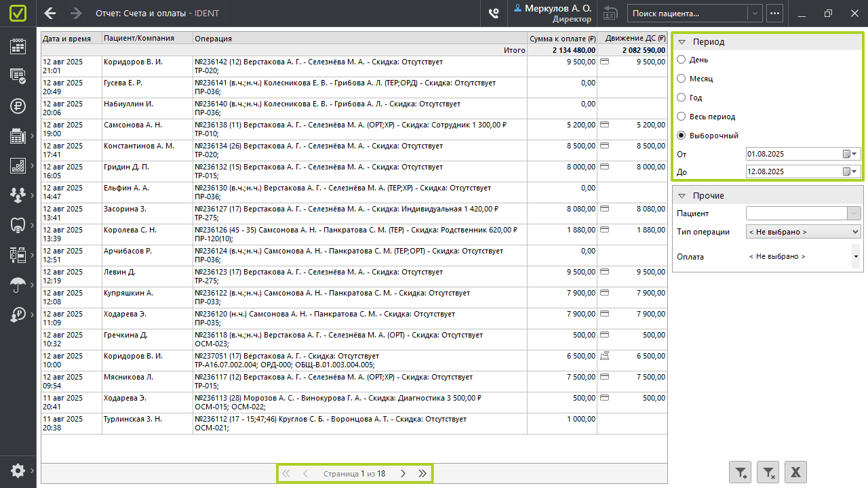Open the insurance umbrella sidebar icon

18,285
